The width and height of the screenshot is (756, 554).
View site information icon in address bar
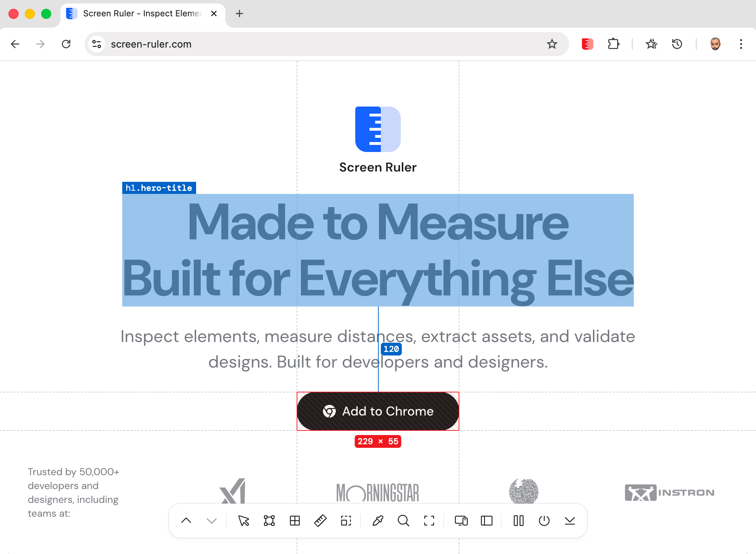coord(97,44)
